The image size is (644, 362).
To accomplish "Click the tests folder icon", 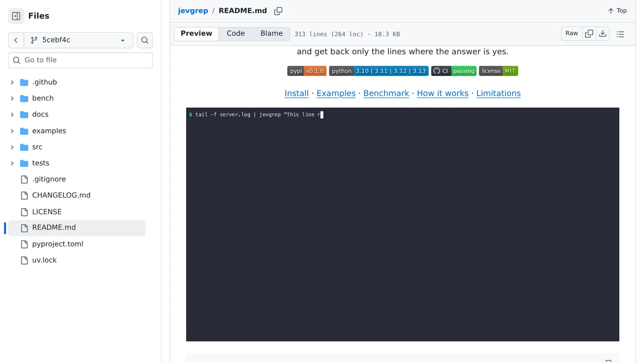I will (24, 163).
